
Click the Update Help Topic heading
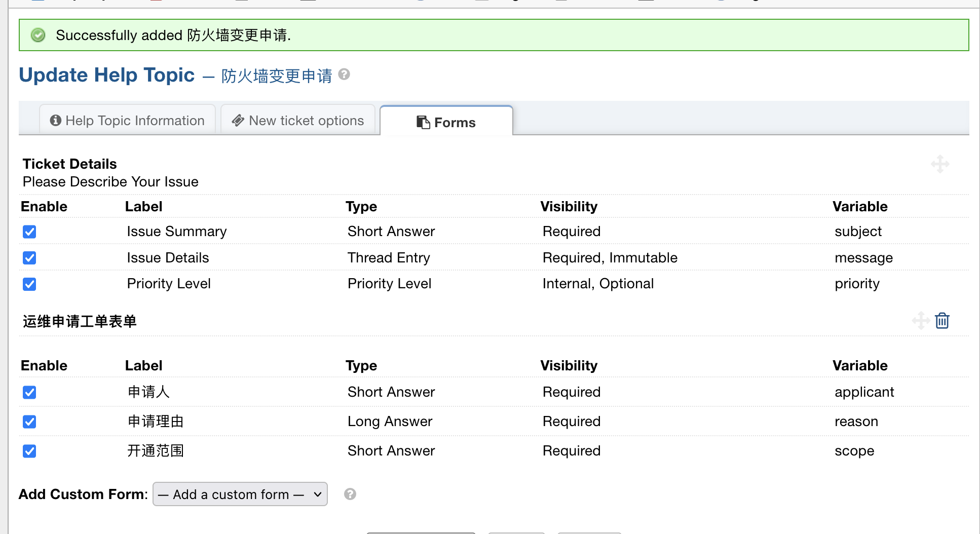107,75
